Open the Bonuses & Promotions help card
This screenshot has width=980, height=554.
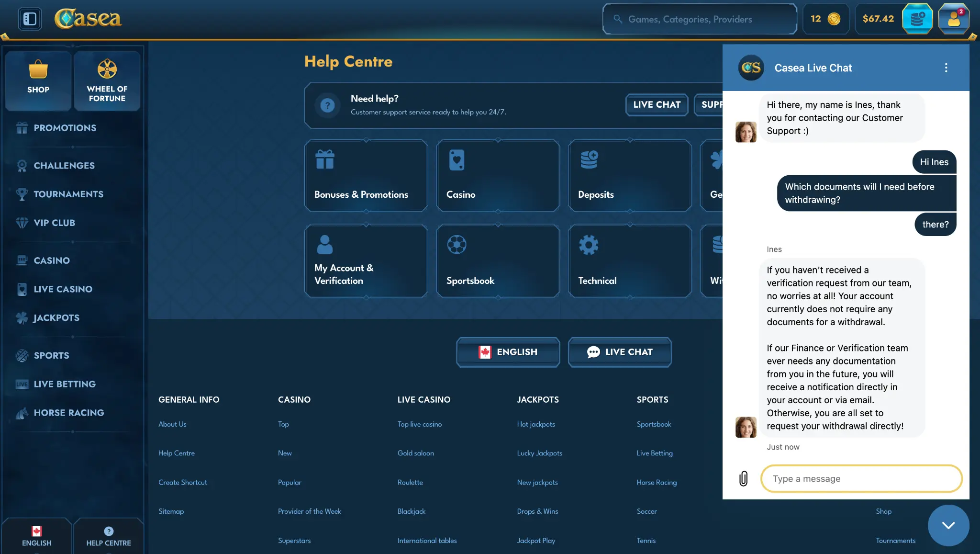pos(366,175)
